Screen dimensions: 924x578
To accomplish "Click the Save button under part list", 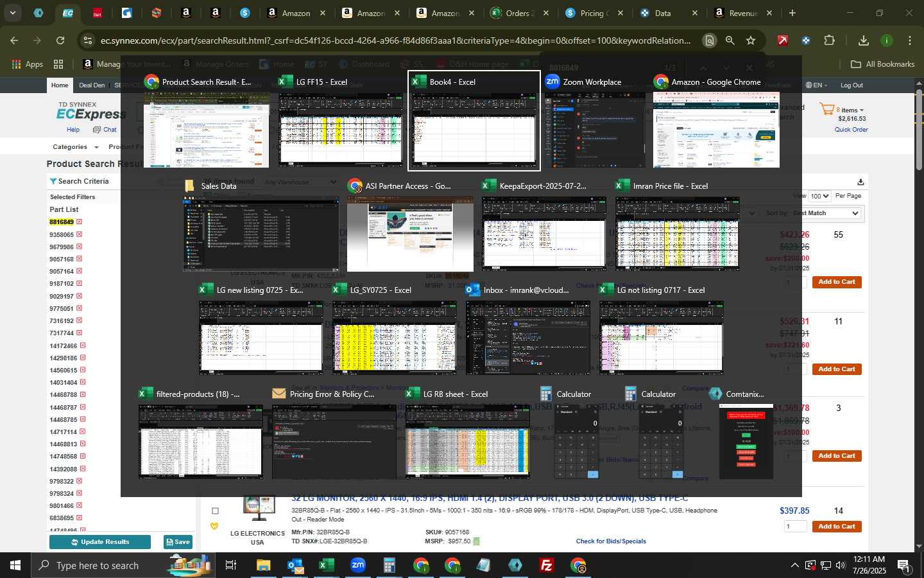I will [178, 542].
